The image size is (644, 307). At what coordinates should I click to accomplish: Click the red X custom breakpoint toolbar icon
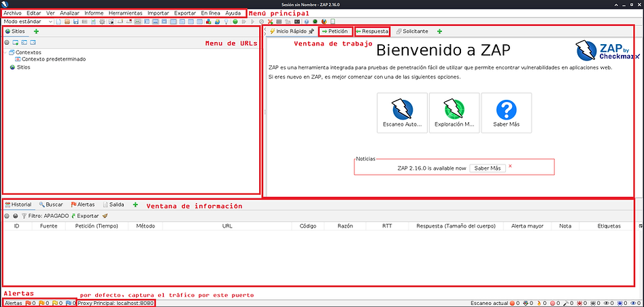[270, 21]
